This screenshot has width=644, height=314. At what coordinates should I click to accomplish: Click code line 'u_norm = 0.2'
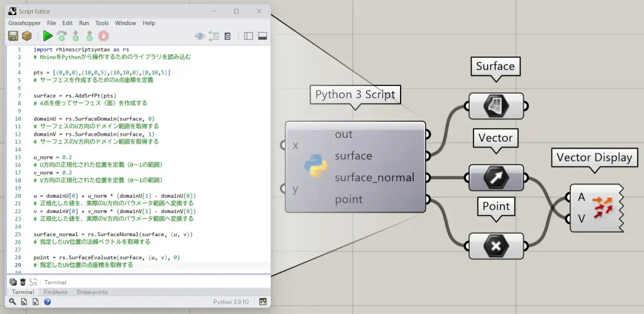(53, 157)
